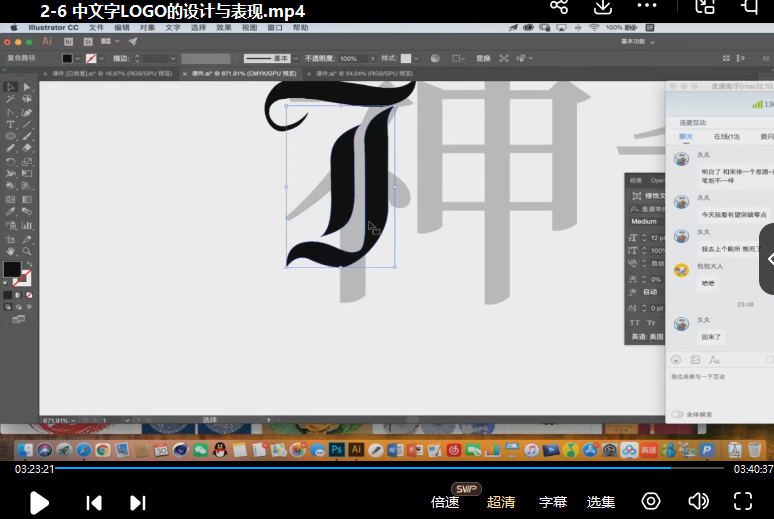
Task: Mute the video volume
Action: [x=698, y=501]
